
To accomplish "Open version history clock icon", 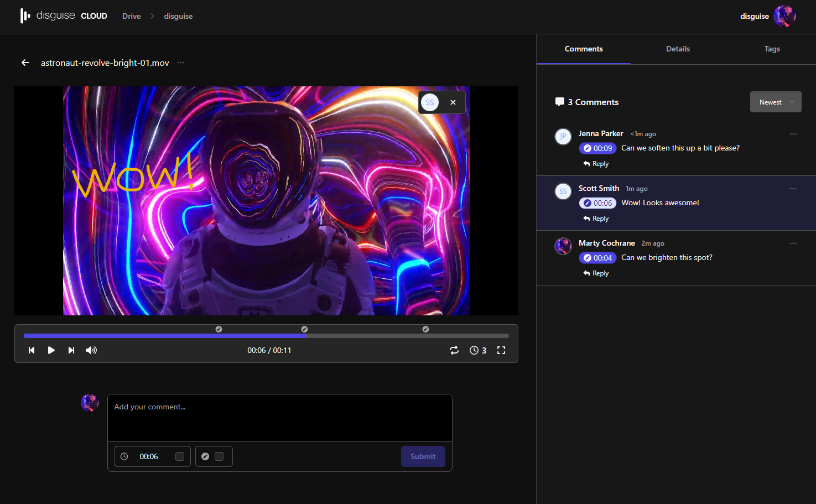I will 474,350.
